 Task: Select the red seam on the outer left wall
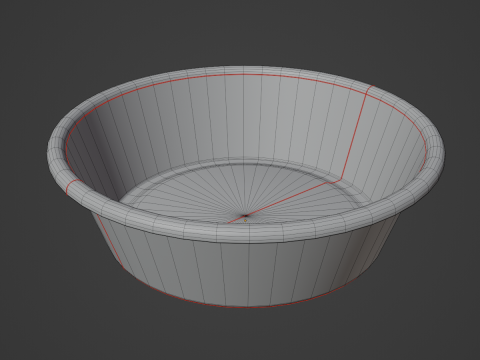coord(110,242)
